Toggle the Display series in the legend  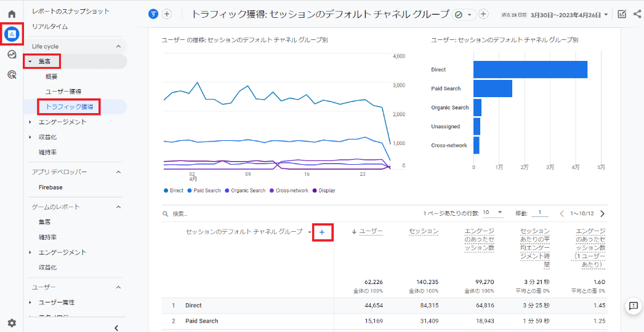pos(324,191)
